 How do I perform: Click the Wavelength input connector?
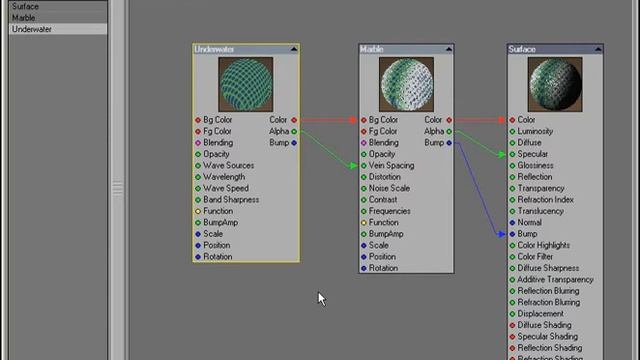[x=198, y=177]
